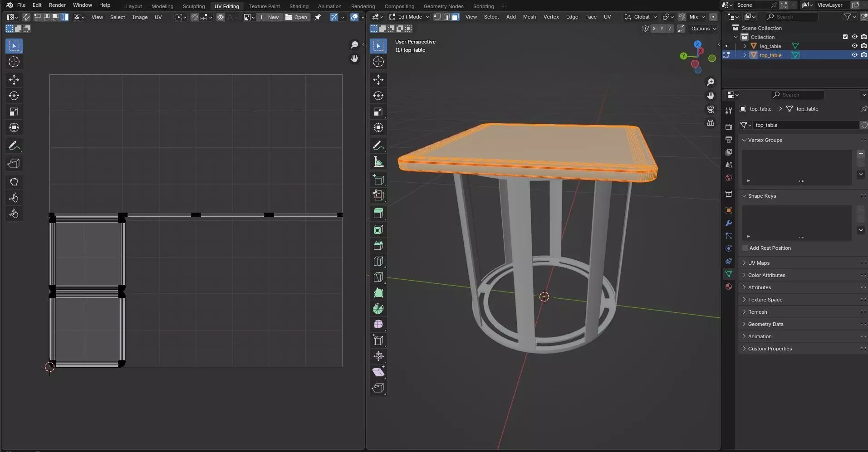Switch to the Texture Paint workspace tab
The height and width of the screenshot is (452, 868).
[x=264, y=6]
